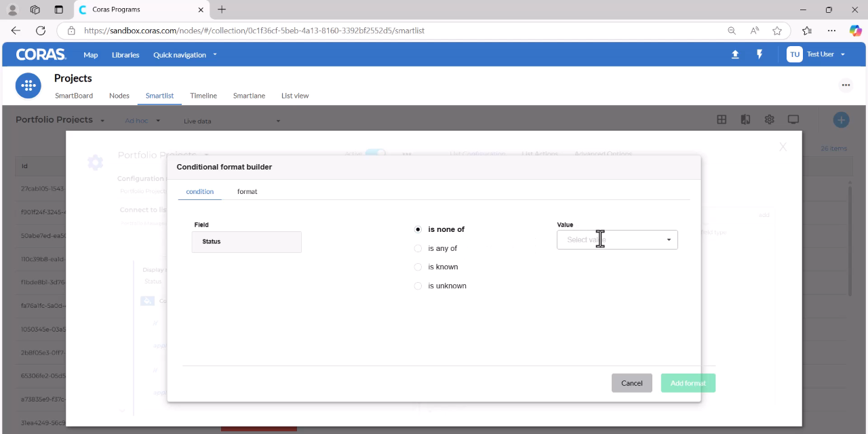
Task: Click the read aloud icon
Action: click(754, 31)
